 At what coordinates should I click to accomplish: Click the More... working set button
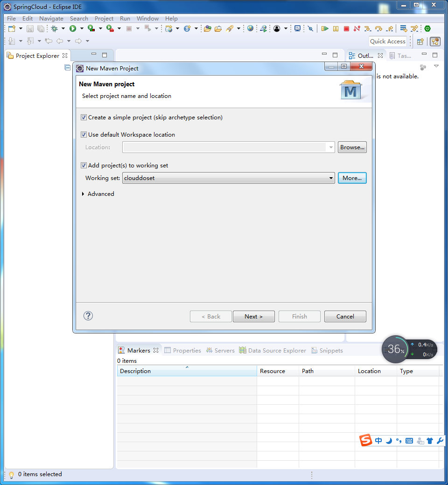352,178
